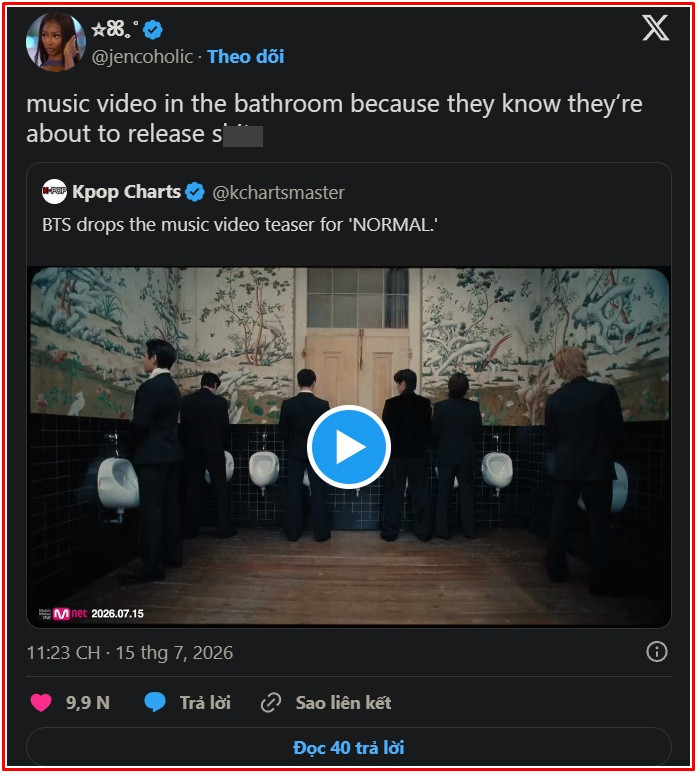The width and height of the screenshot is (697, 773).
Task: Follow the account via Theo dõi
Action: (x=245, y=57)
